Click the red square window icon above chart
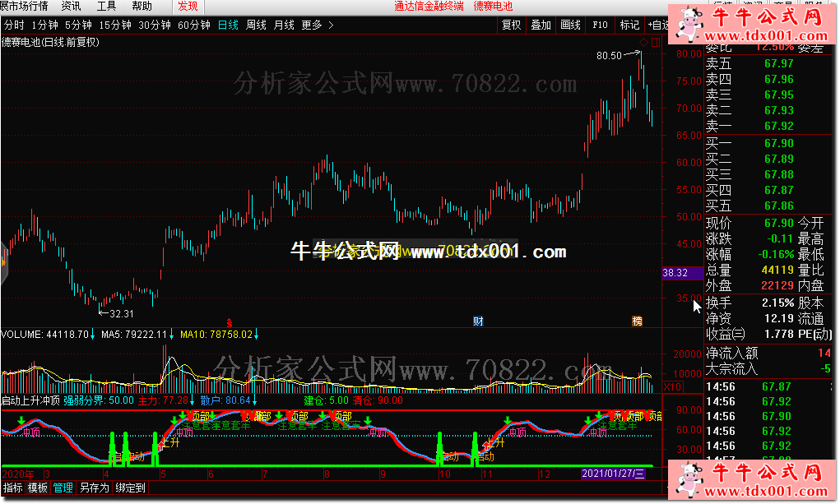The image size is (840, 504). coord(655,42)
